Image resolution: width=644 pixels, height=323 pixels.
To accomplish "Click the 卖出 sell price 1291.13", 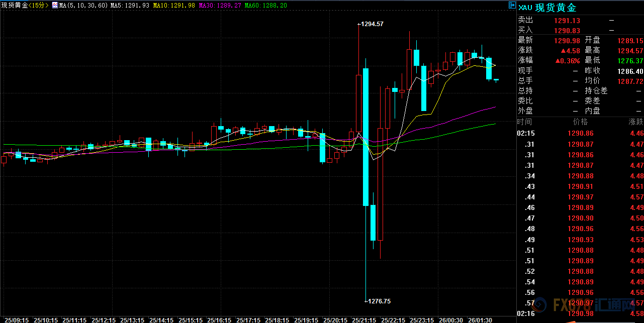I will (x=567, y=21).
